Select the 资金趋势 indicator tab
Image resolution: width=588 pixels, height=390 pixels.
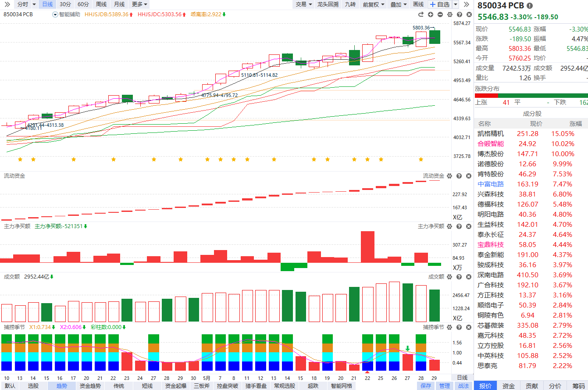(x=90, y=386)
